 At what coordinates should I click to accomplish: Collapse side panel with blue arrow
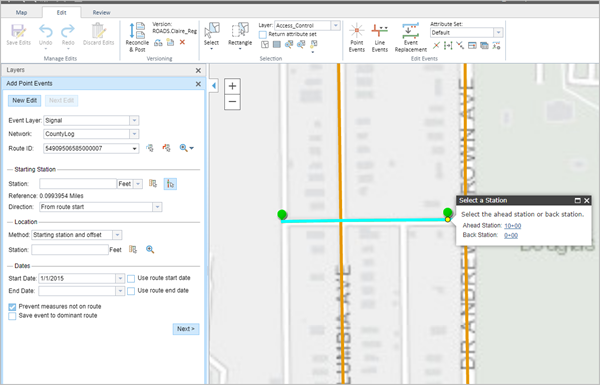coord(214,86)
